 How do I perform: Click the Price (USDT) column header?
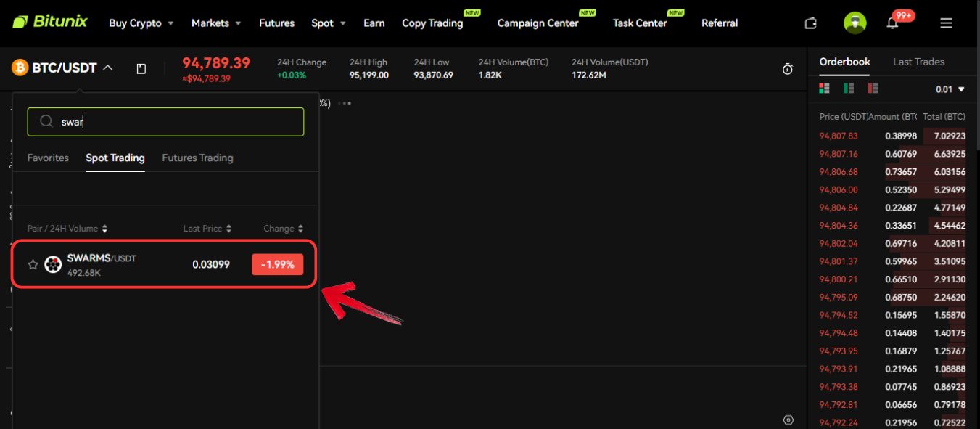coord(844,117)
